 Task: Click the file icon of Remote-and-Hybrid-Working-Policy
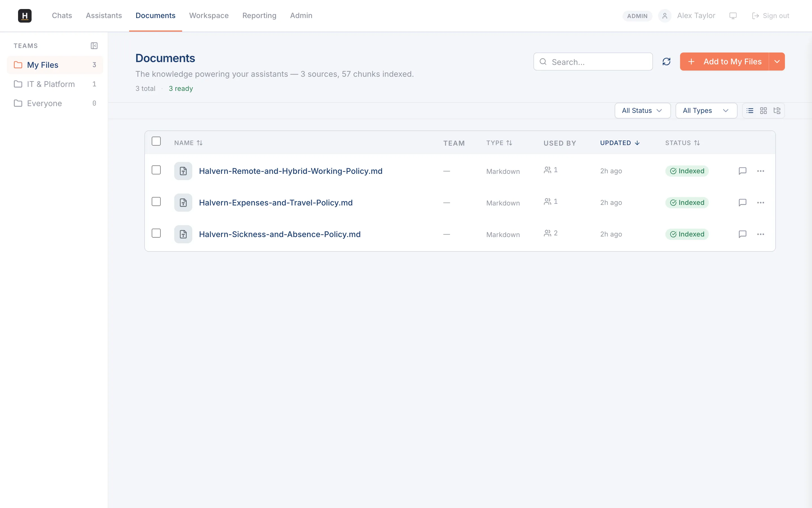coord(183,171)
